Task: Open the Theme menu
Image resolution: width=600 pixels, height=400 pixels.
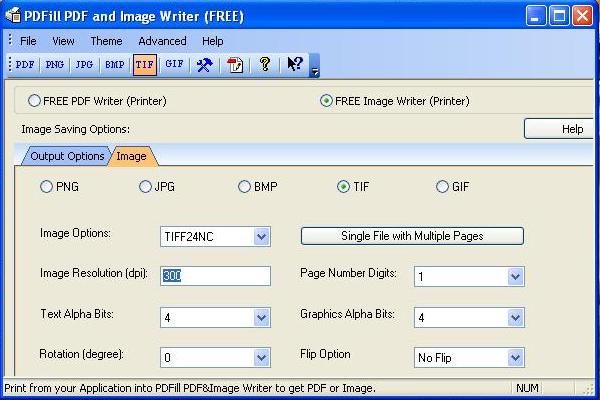Action: (106, 41)
